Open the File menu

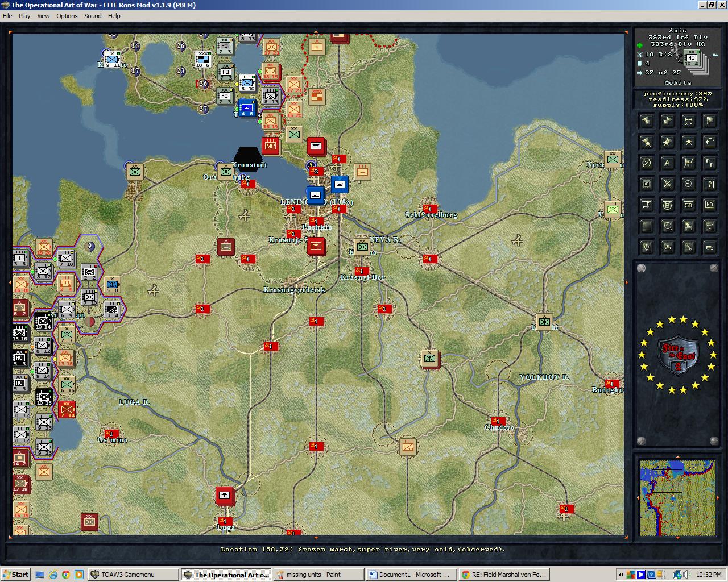(7, 16)
